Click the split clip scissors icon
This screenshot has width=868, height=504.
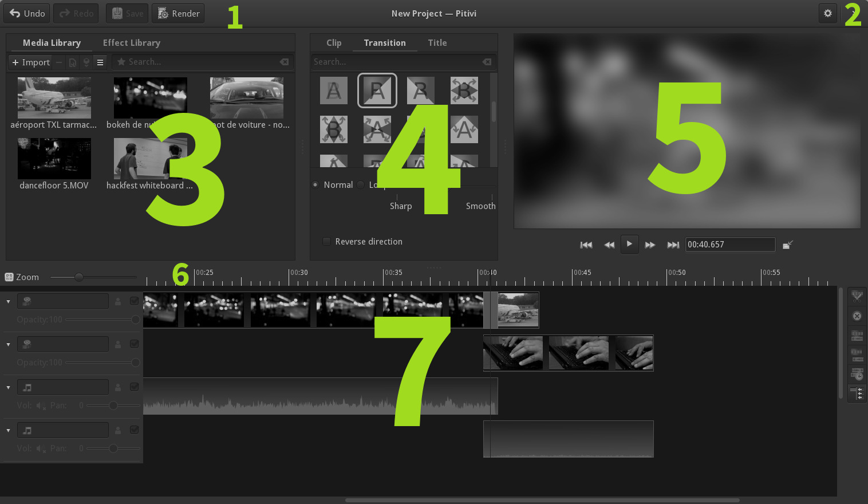[857, 297]
